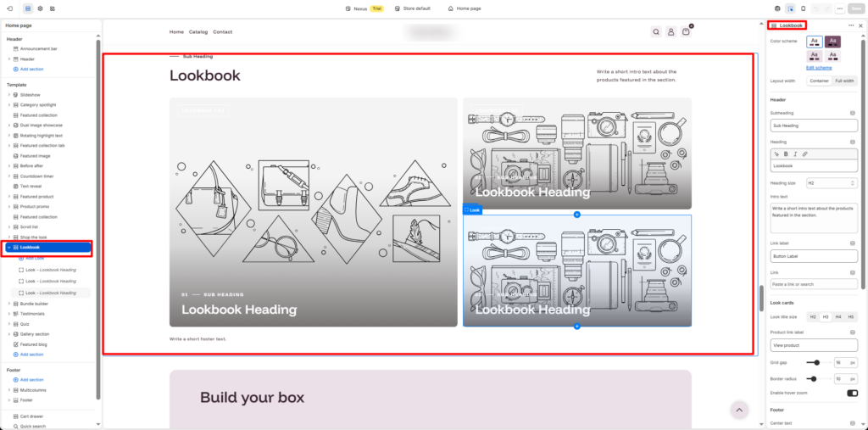Open the app embeds icon
This screenshot has height=430, width=868.
point(52,8)
